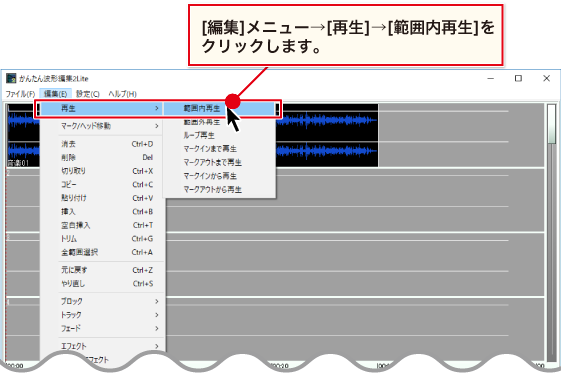Open the ヘルプ(H) menu
Image resolution: width=561 pixels, height=377 pixels.
coord(122,94)
